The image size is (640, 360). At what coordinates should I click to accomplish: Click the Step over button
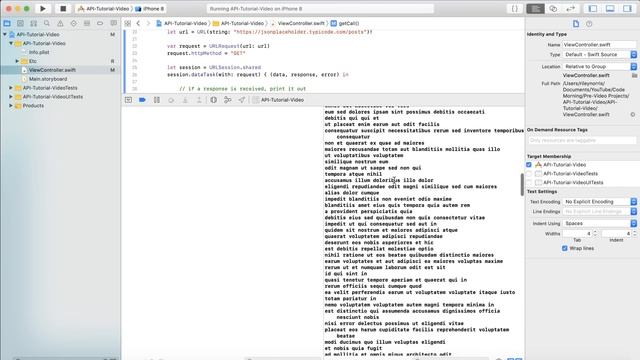(x=171, y=100)
